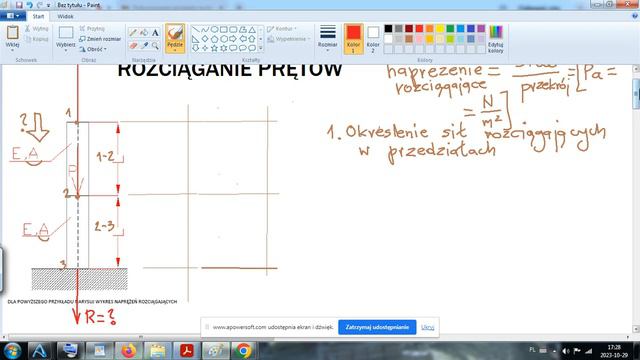Image resolution: width=640 pixels, height=360 pixels.
Task: Activate Kolor 1 foreground color box
Action: [353, 39]
